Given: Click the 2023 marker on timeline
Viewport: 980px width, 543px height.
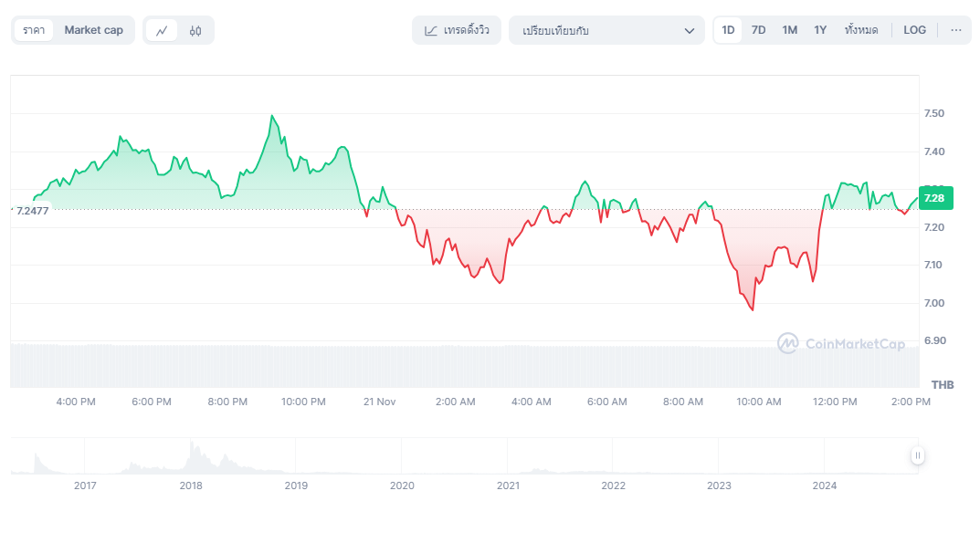Looking at the screenshot, I should [x=719, y=486].
